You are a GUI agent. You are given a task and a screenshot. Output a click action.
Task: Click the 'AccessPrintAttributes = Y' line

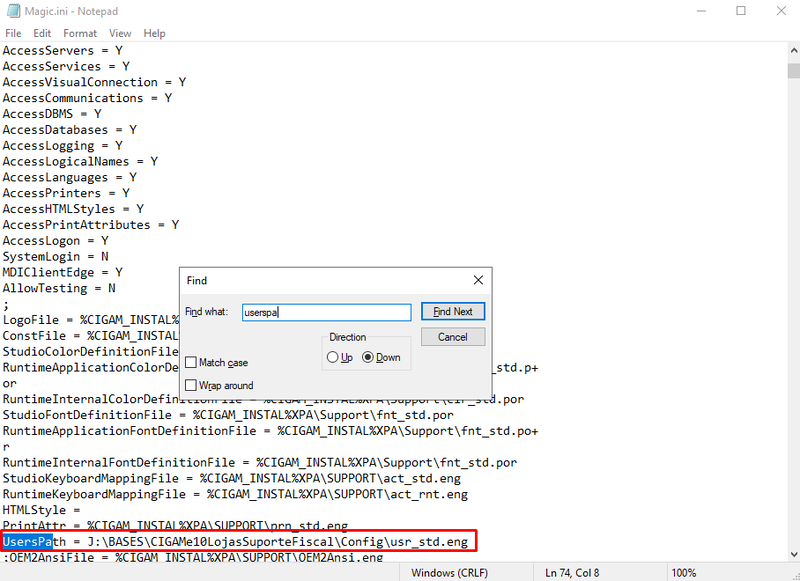[x=91, y=224]
